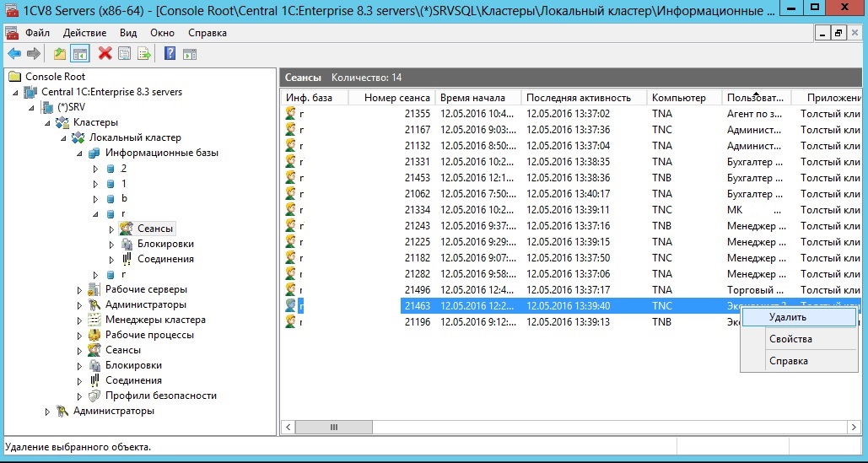Viewport: 868px width, 463px height.
Task: Select Профили безопасности in the tree
Action: (160, 396)
